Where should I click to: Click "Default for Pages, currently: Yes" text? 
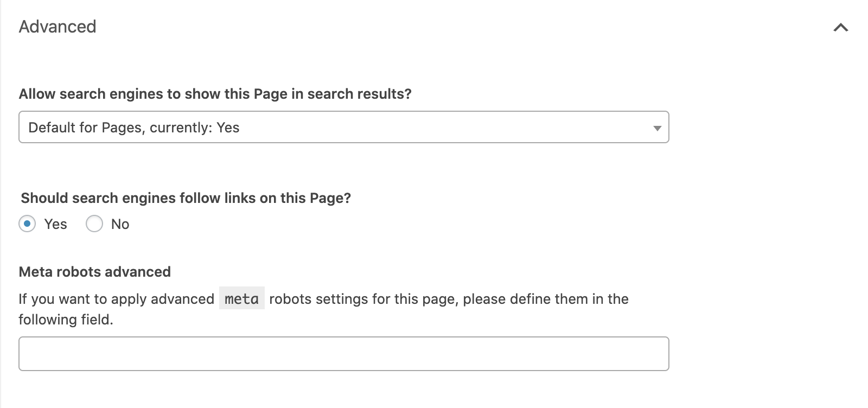pos(133,127)
